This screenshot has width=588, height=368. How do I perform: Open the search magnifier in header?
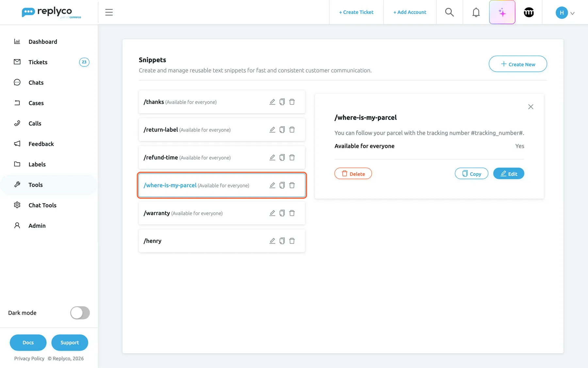click(449, 12)
